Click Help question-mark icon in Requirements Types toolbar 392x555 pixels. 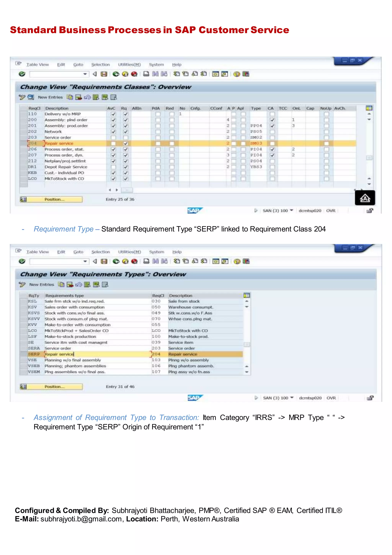click(x=237, y=261)
